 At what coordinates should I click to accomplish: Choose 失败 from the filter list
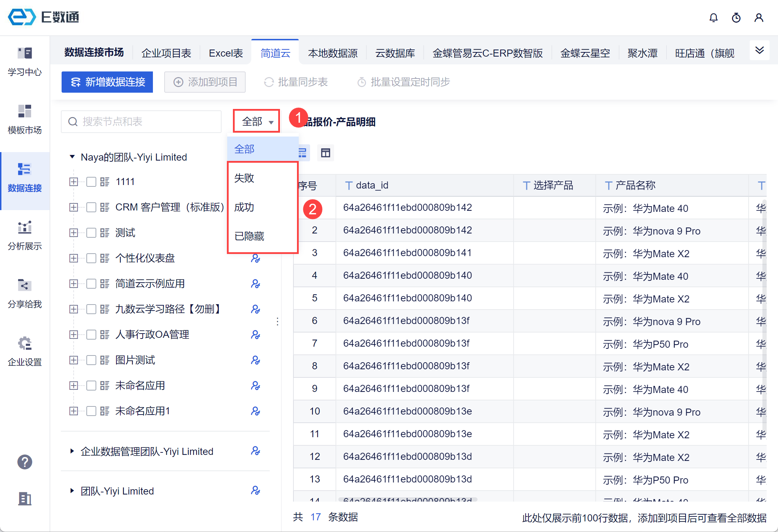pyautogui.click(x=244, y=178)
